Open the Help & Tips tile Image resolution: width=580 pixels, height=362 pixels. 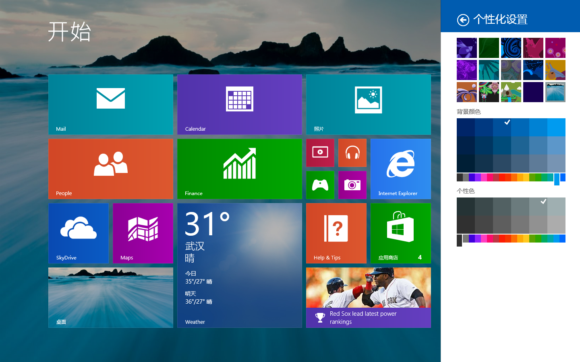pyautogui.click(x=336, y=233)
